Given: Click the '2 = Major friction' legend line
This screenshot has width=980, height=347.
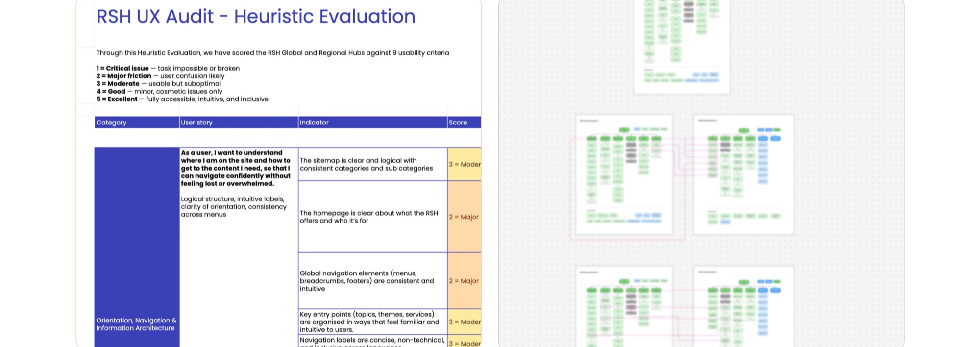Looking at the screenshot, I should 160,76.
